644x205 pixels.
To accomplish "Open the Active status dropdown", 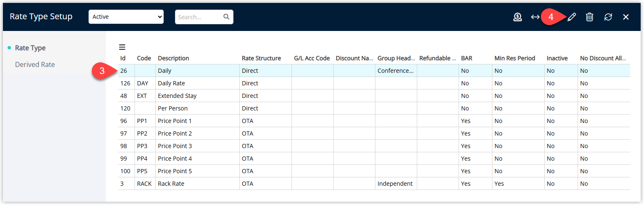I will coord(126,17).
